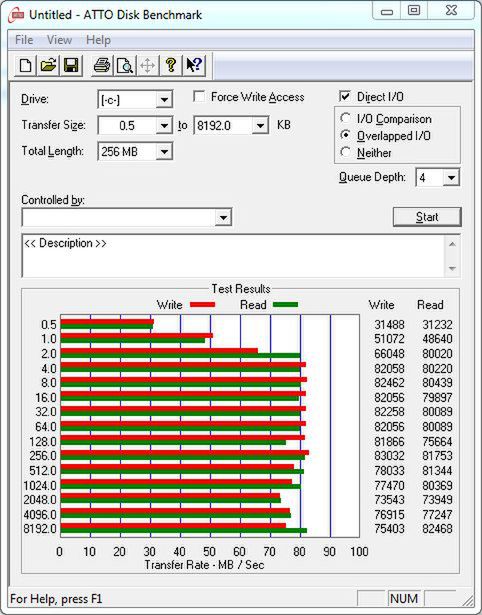Click the New document toolbar icon
Screen dimensions: 482x615
pyautogui.click(x=25, y=65)
